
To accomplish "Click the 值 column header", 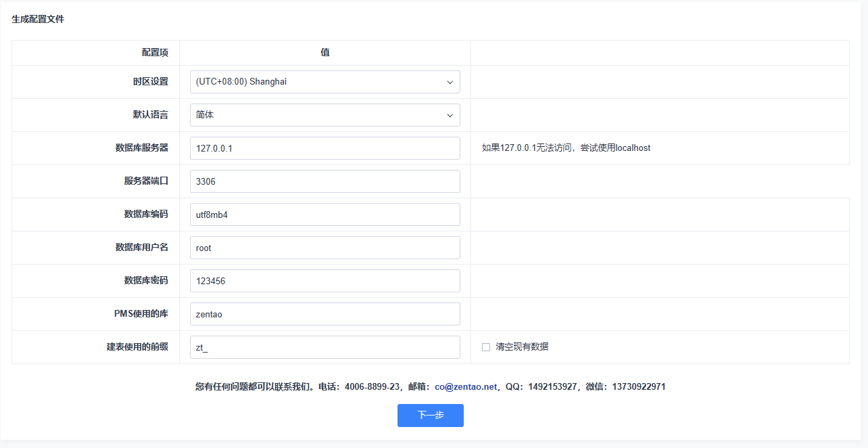I will (x=325, y=53).
